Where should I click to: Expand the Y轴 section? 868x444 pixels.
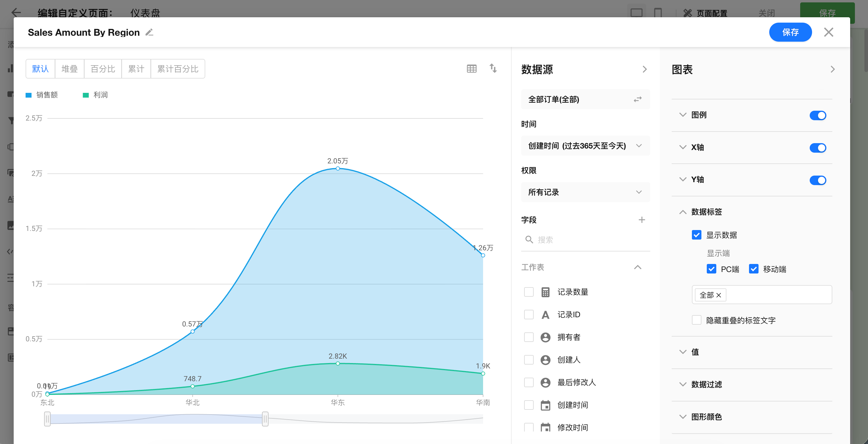[x=683, y=179]
